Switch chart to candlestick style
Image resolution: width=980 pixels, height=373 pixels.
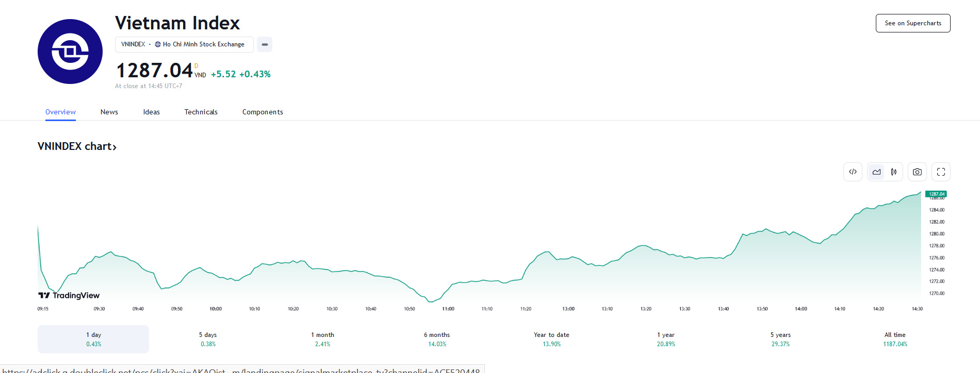tap(893, 172)
